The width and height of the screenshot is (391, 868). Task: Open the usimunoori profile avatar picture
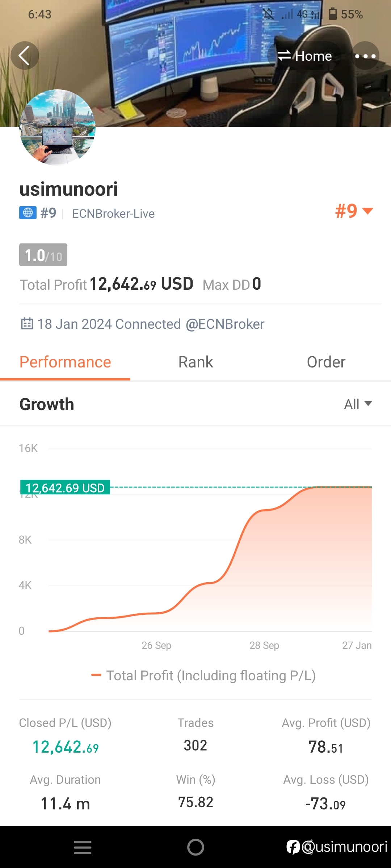(58, 127)
